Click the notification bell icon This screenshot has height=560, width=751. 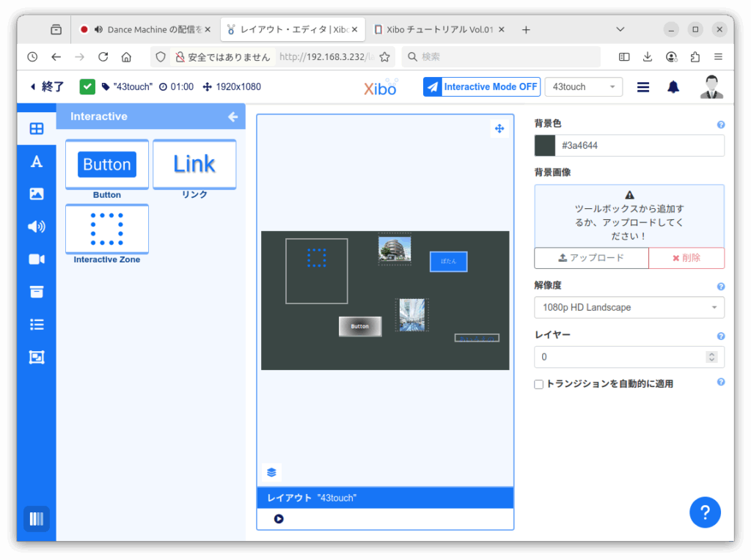tap(673, 87)
